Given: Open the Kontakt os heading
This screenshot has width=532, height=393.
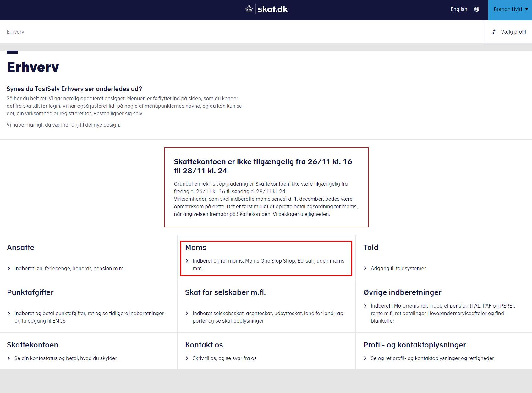Looking at the screenshot, I should coord(204,345).
